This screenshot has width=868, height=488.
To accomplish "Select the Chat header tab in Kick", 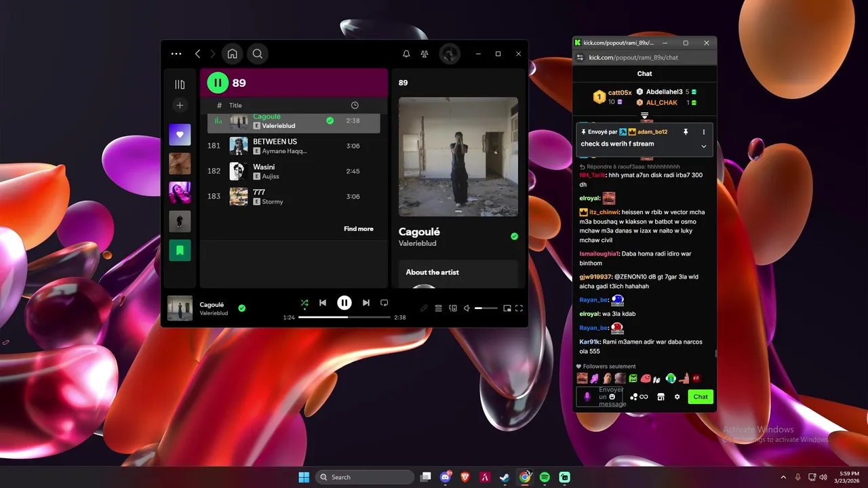I will pos(645,74).
